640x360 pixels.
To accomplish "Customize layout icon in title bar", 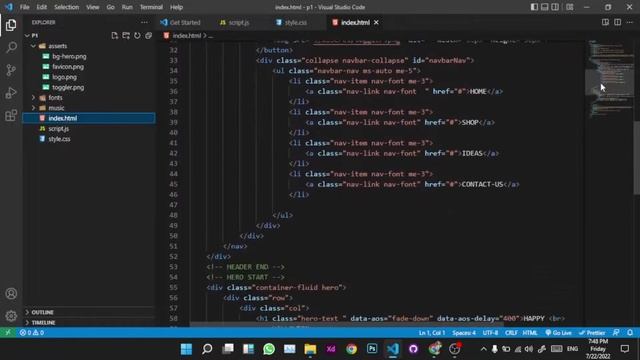I will coord(570,7).
